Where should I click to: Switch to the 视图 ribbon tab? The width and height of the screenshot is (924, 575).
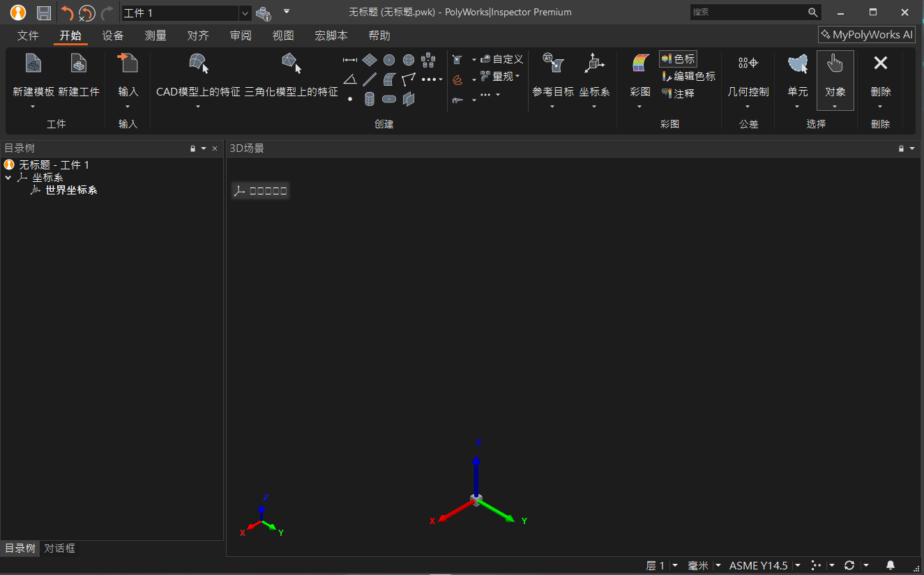283,36
